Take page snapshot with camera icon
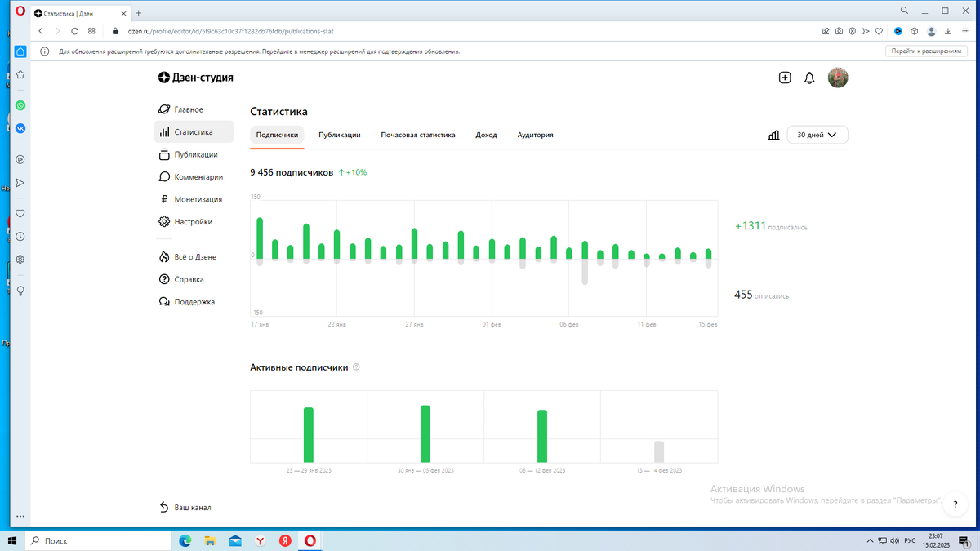 tap(839, 31)
